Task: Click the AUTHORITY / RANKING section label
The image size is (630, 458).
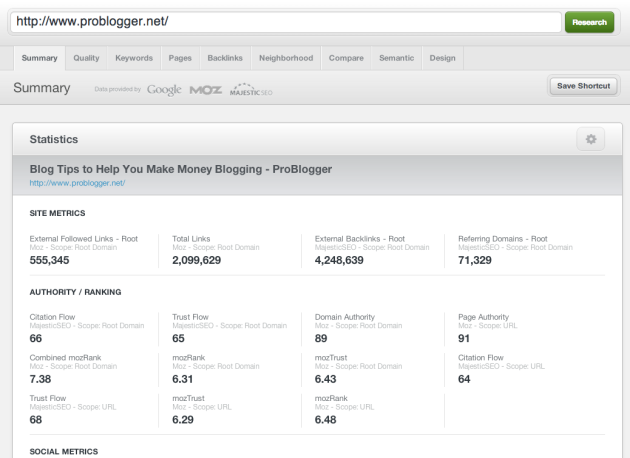Action: (75, 292)
